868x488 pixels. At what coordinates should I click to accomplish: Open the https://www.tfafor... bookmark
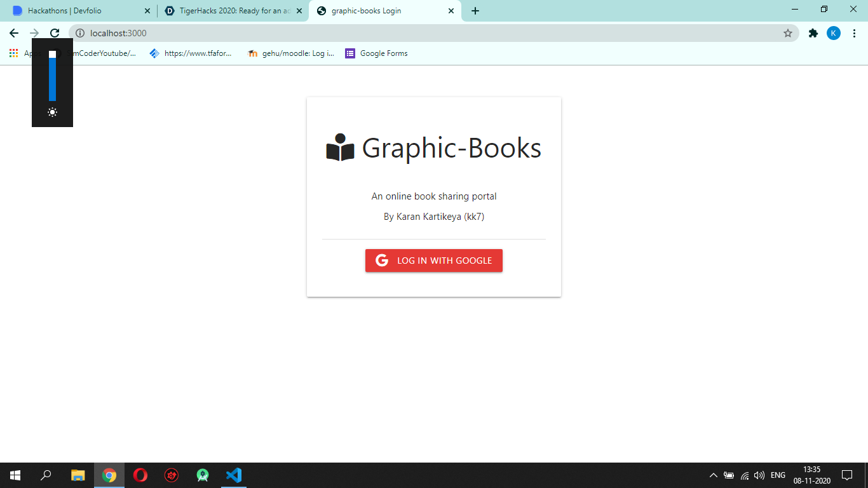[191, 53]
